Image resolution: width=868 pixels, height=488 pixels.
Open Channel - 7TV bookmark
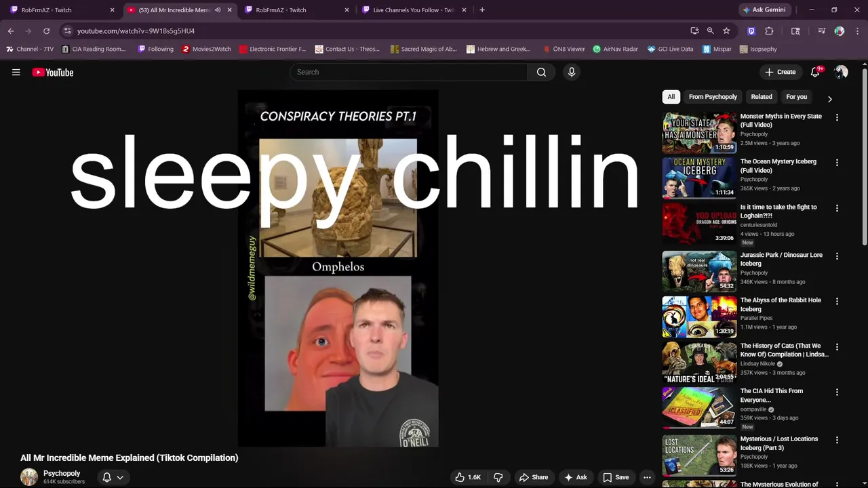(x=30, y=49)
